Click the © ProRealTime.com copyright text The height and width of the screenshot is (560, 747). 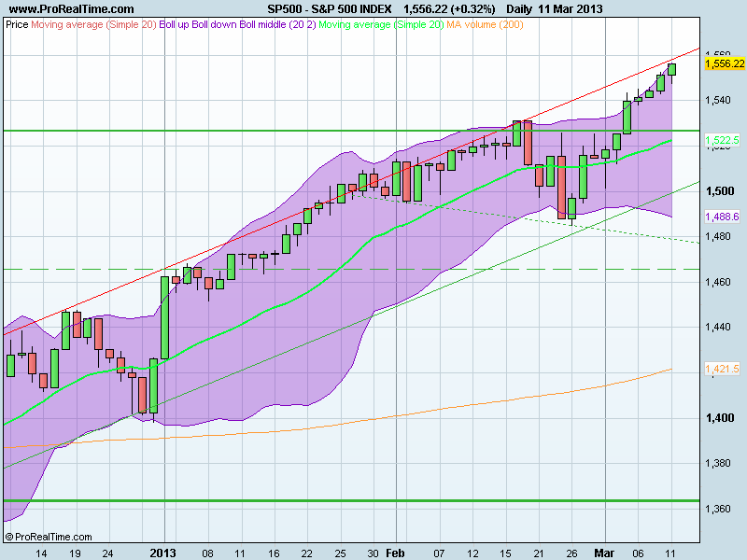[49, 537]
